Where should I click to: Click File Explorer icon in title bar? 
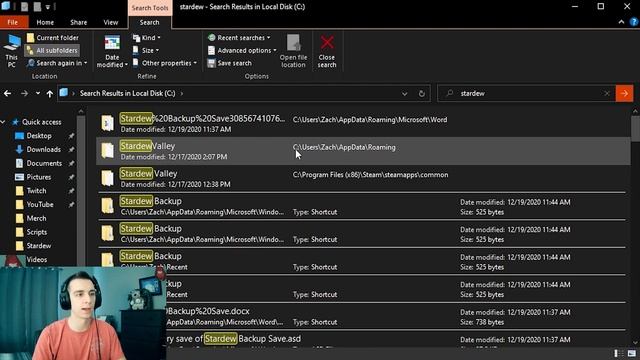coord(6,6)
